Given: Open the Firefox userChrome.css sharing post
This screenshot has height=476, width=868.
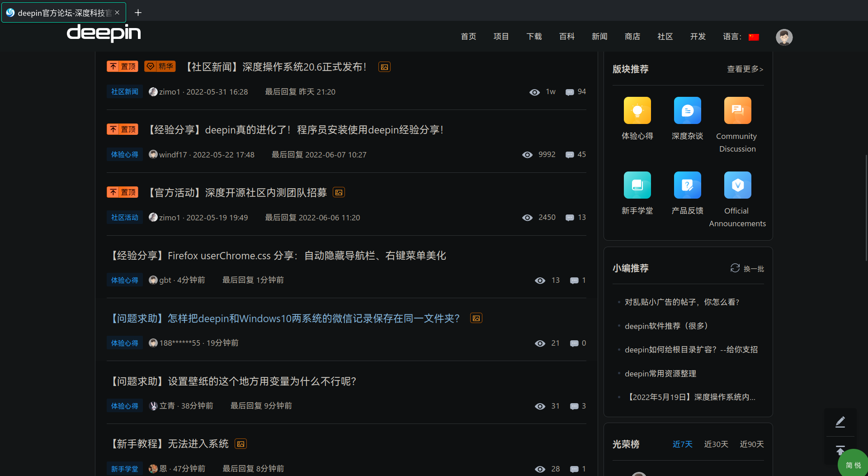Looking at the screenshot, I should coord(278,255).
